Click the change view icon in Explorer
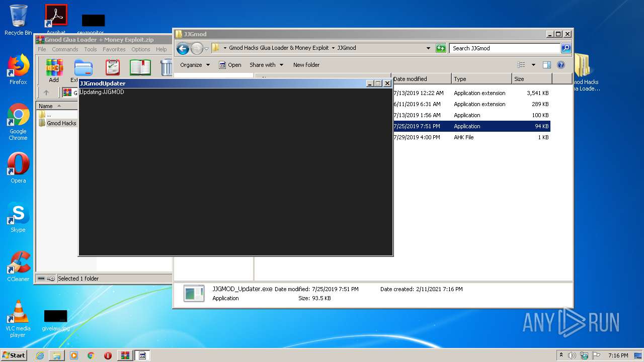Image resolution: width=644 pixels, height=362 pixels. tap(521, 65)
